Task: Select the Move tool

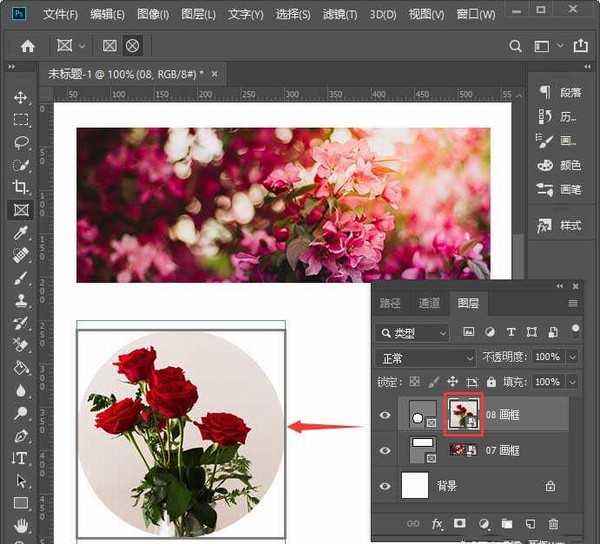Action: pyautogui.click(x=20, y=98)
